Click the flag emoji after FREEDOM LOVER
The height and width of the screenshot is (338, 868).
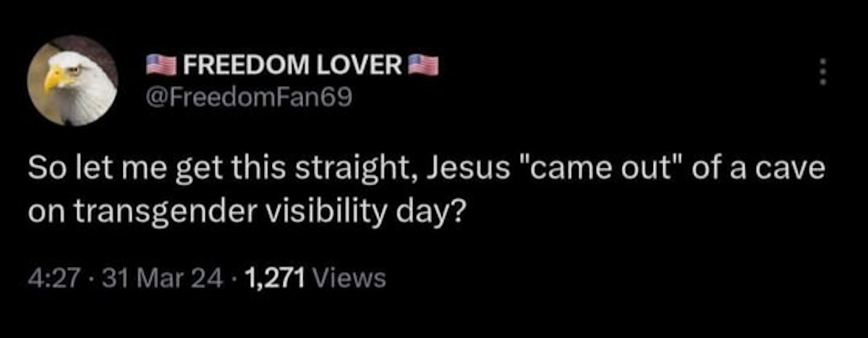click(x=423, y=65)
